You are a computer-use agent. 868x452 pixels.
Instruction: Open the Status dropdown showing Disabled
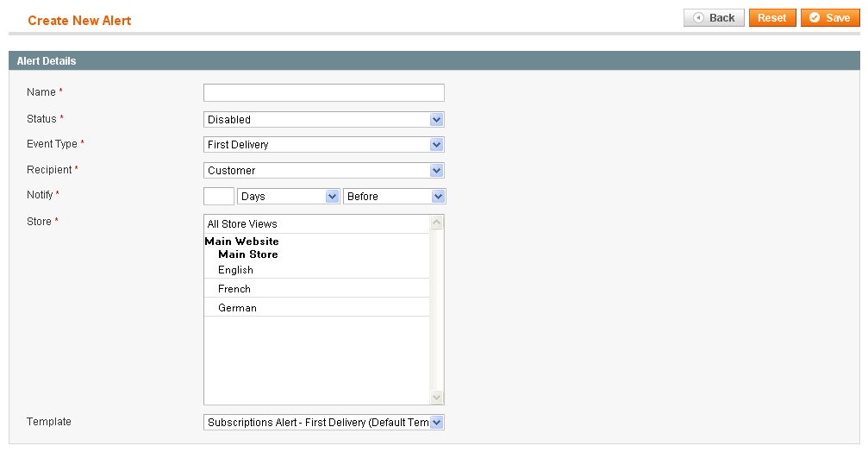[x=324, y=120]
